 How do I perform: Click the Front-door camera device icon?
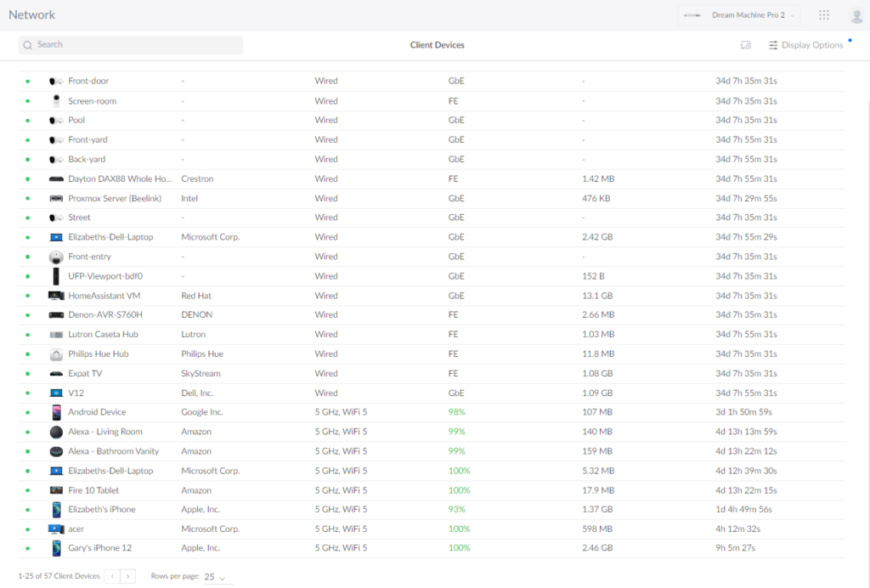(x=56, y=82)
